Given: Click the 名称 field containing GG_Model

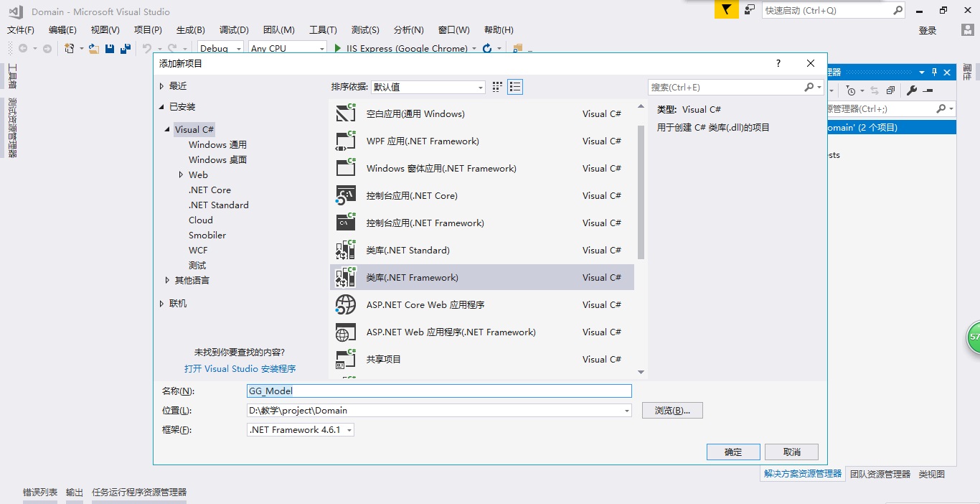Looking at the screenshot, I should (x=439, y=391).
